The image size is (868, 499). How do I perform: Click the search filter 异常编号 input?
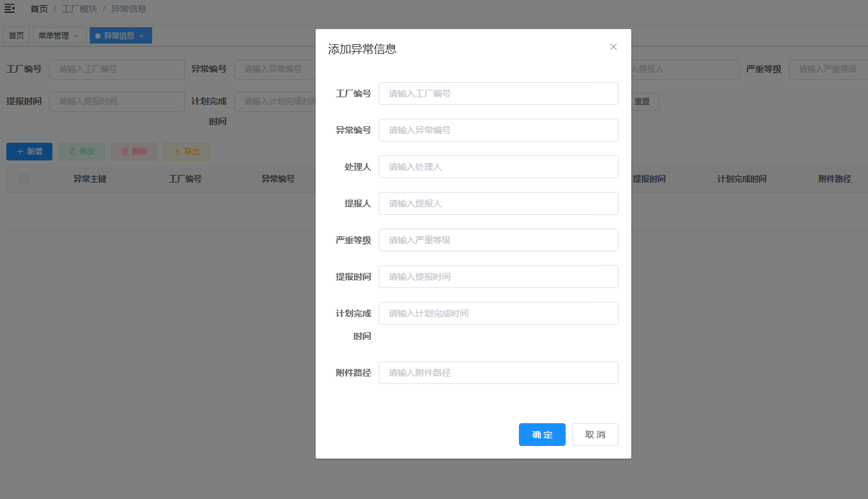coord(275,69)
